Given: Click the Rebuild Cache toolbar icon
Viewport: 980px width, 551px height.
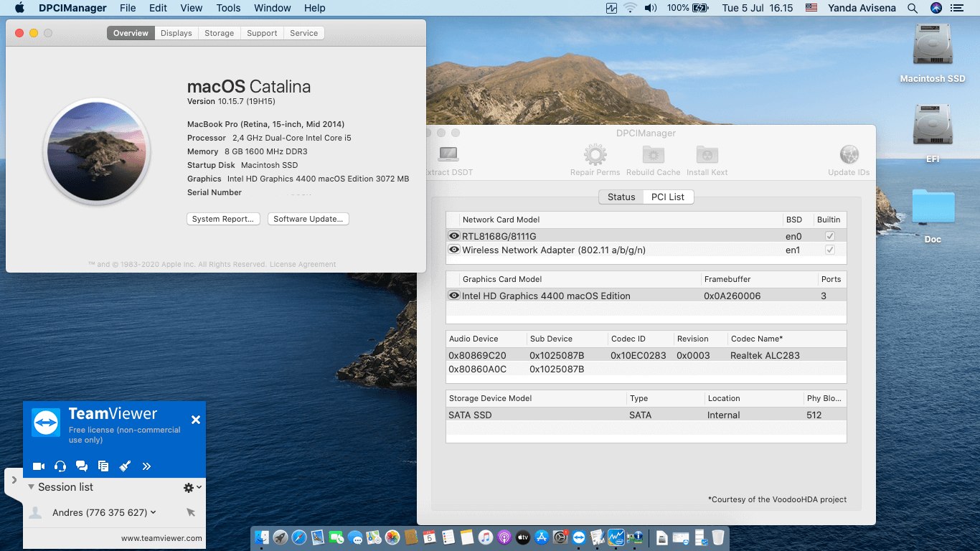Looking at the screenshot, I should coord(653,155).
